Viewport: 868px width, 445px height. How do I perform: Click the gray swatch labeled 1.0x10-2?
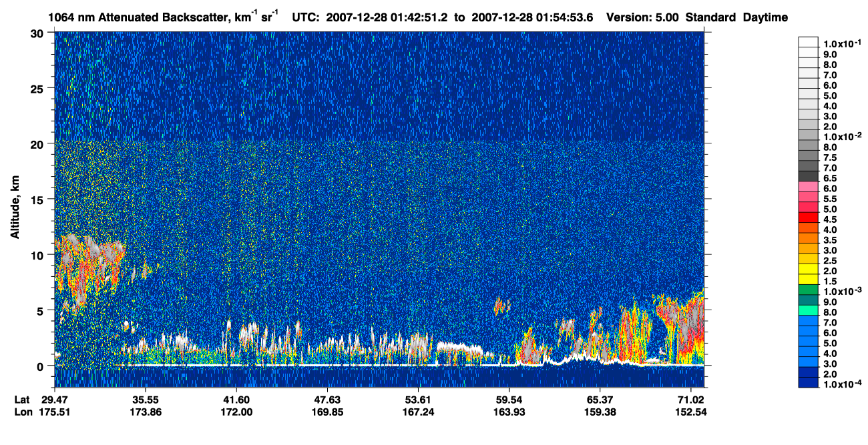pyautogui.click(x=809, y=136)
